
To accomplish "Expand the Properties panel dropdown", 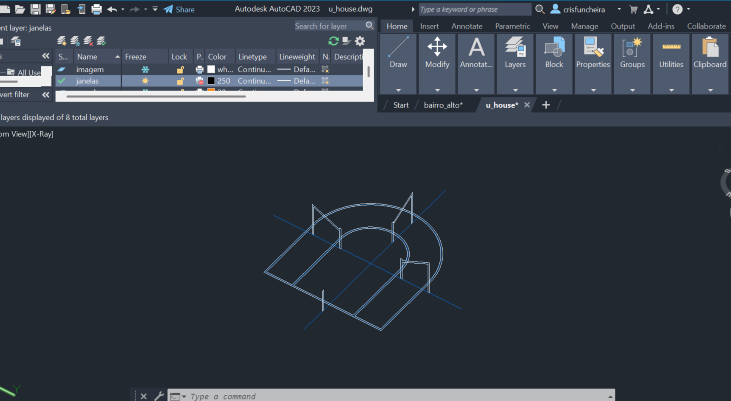I will pyautogui.click(x=593, y=90).
